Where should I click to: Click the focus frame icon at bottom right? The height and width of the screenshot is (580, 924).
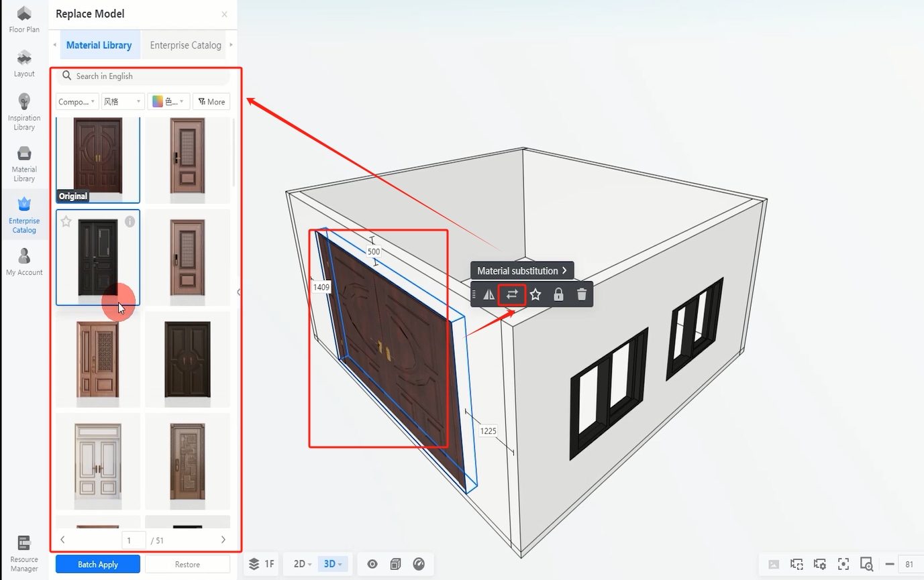(843, 565)
